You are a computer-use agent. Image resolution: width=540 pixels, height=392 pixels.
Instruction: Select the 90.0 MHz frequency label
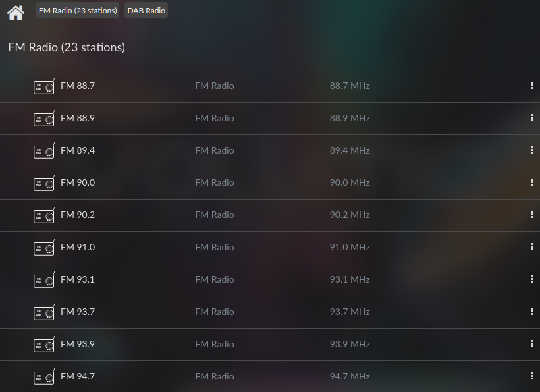350,182
